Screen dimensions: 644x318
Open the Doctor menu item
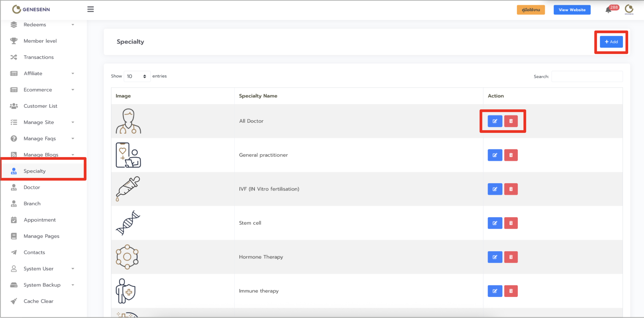[x=32, y=187]
